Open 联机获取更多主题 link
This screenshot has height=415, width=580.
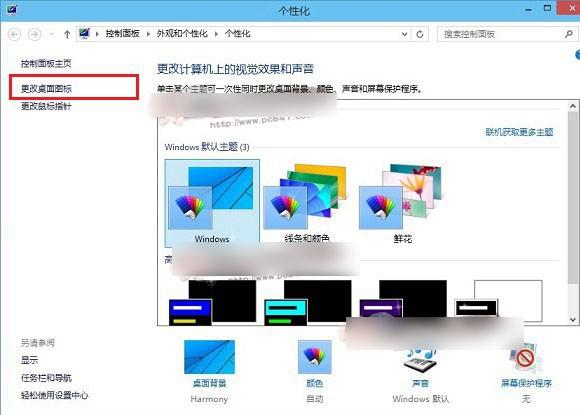(519, 132)
